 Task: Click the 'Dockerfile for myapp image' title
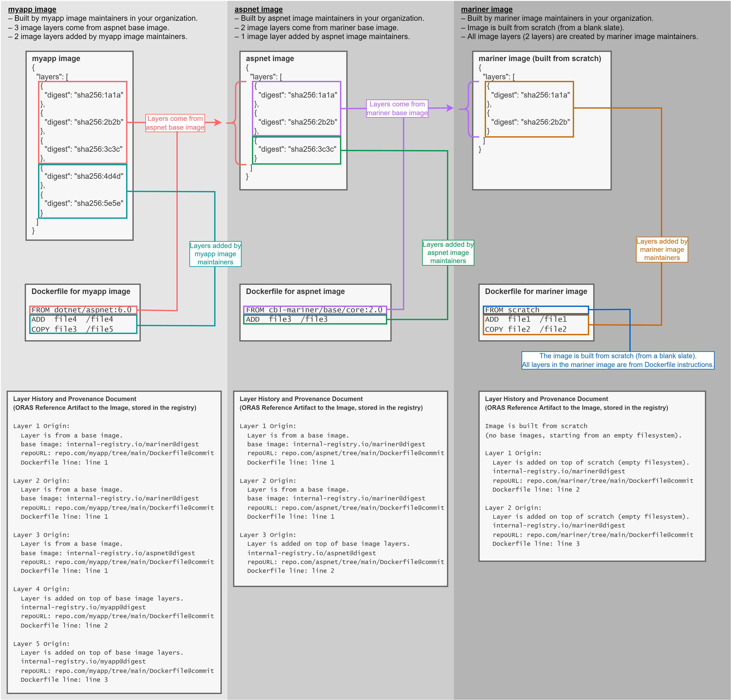click(81, 291)
